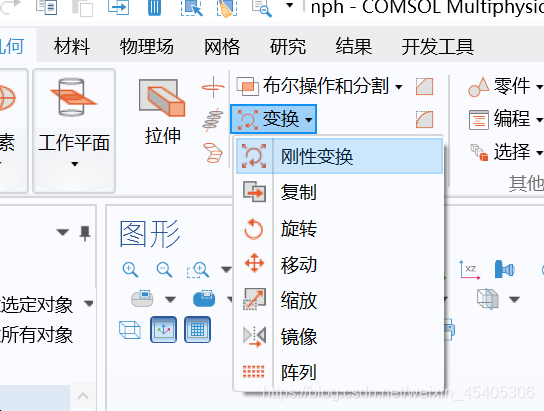Toggle the axis orientation display button
544x411 pixels.
point(163,329)
